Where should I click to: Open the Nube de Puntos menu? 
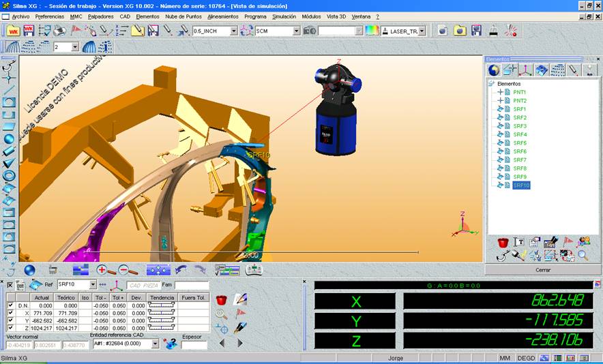pyautogui.click(x=183, y=16)
